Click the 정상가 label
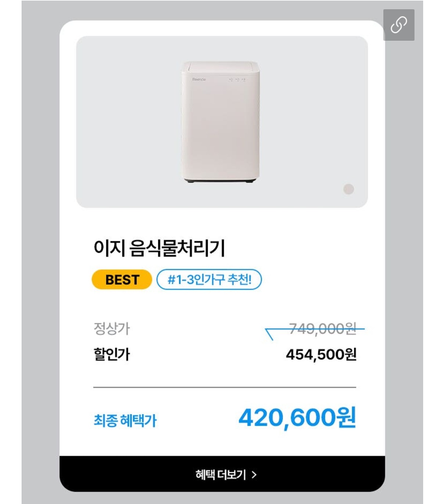The width and height of the screenshot is (441, 504). click(112, 329)
